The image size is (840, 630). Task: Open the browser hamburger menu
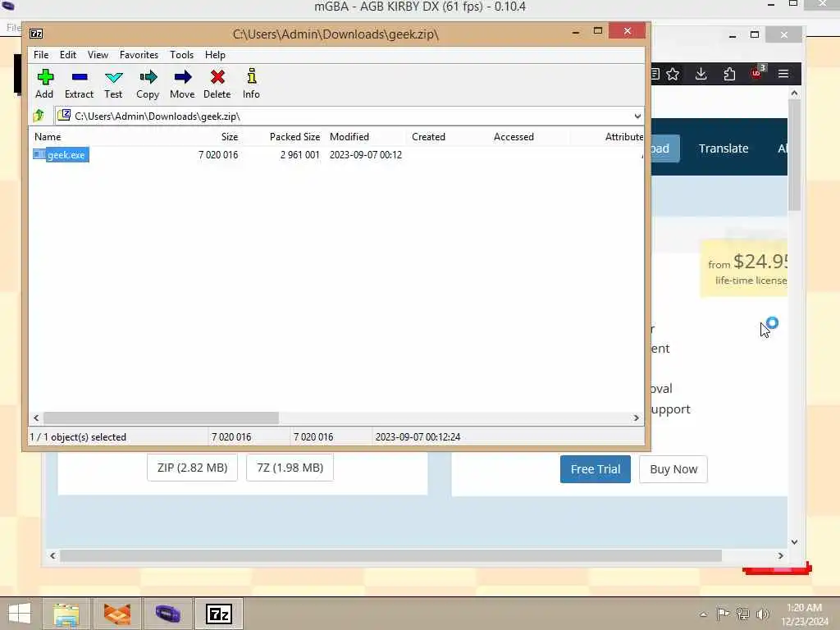[x=783, y=74]
